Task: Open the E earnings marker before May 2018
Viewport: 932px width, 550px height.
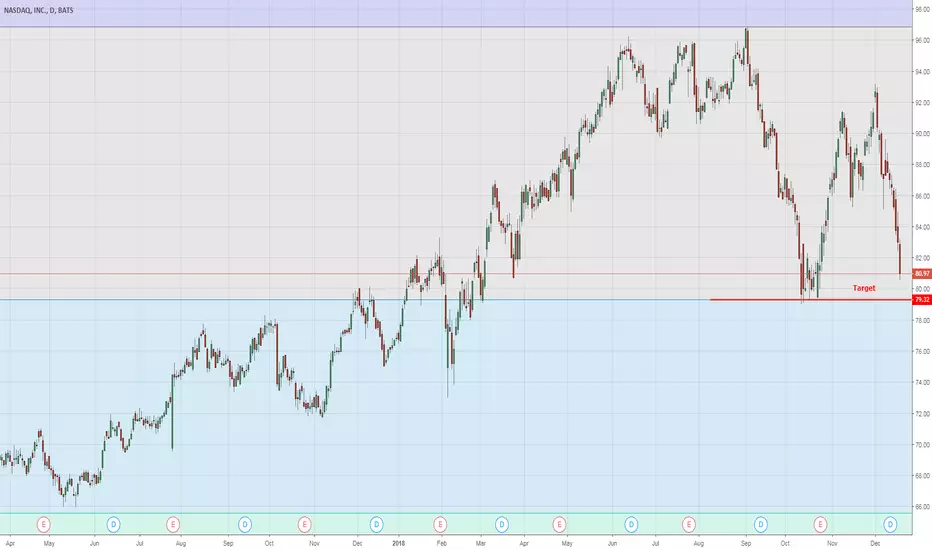Action: coord(559,524)
